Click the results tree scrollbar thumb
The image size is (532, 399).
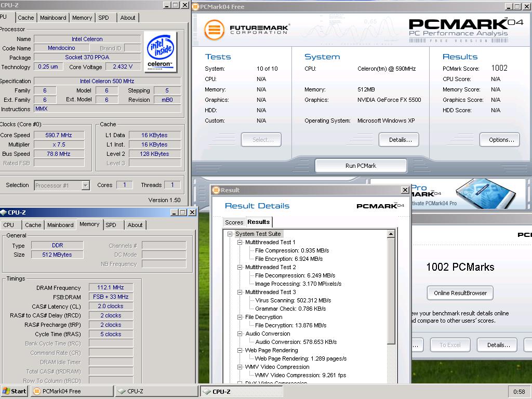pos(391,291)
